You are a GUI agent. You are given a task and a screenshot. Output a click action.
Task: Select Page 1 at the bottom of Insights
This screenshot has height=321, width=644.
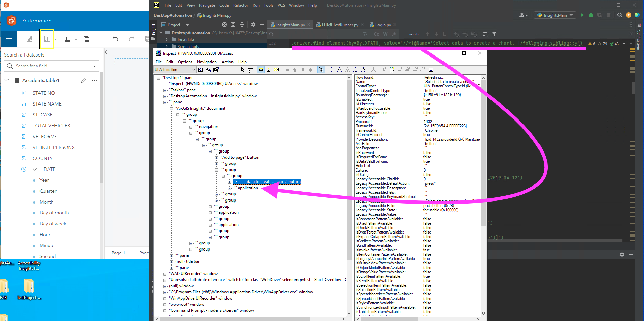118,253
